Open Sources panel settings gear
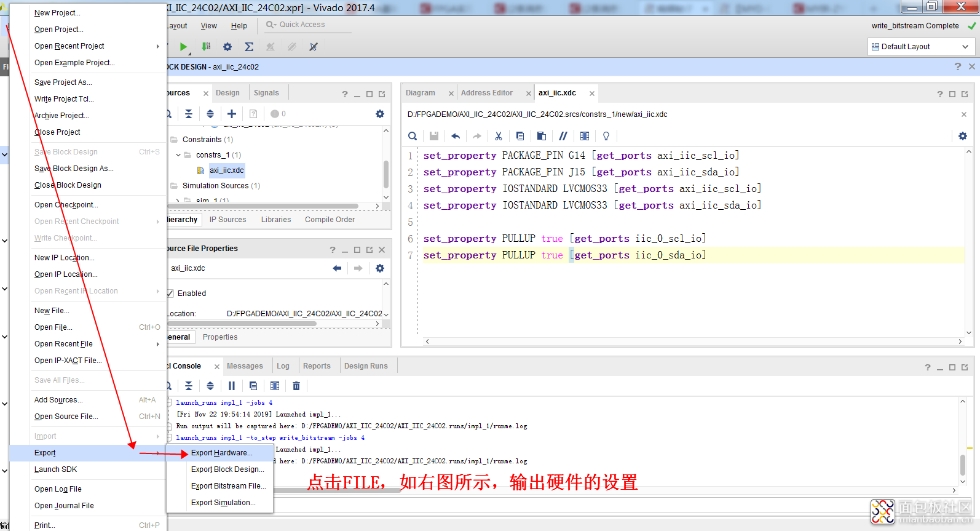Screen dimensions: 980x531 coord(380,114)
